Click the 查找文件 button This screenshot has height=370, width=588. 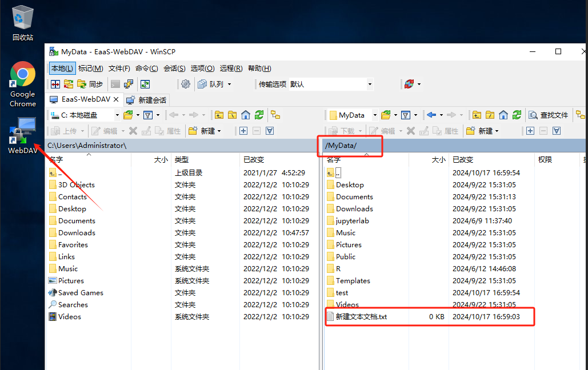tap(549, 115)
